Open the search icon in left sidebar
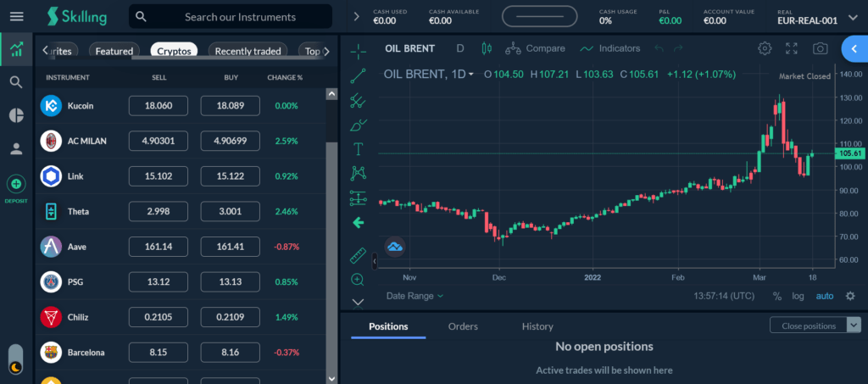The height and width of the screenshot is (384, 868). 17,82
